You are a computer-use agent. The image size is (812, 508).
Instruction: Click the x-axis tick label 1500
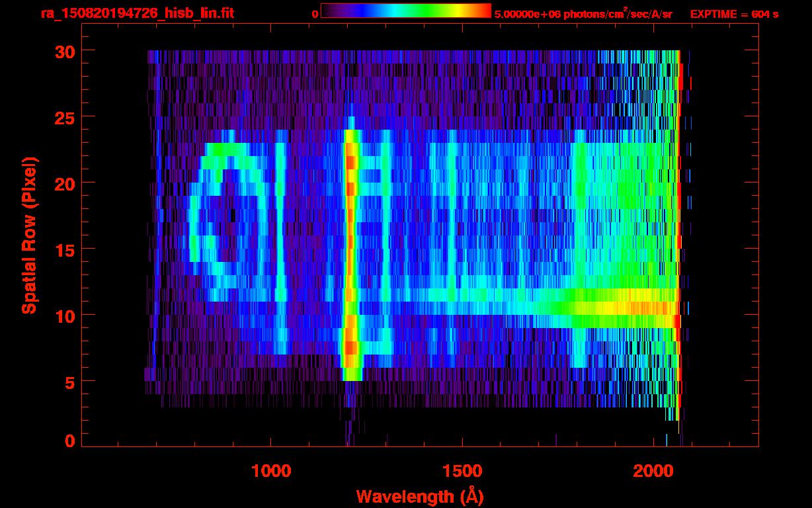[x=462, y=470]
